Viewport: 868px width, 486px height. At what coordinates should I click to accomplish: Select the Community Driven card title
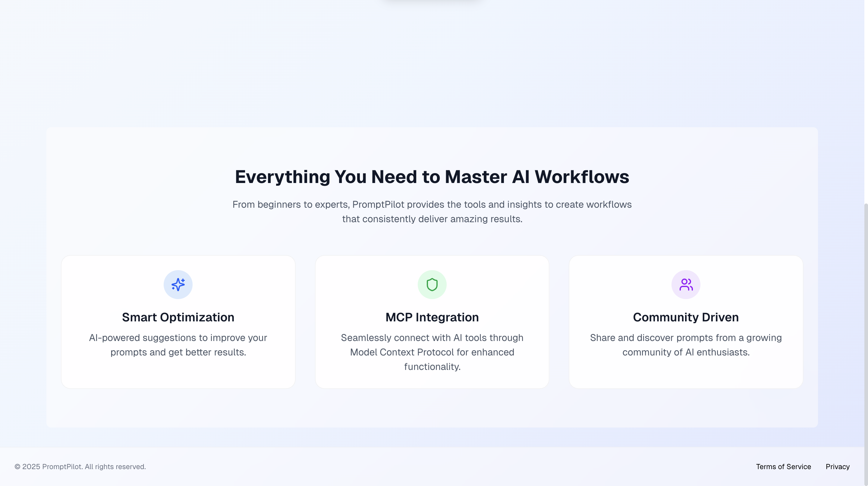click(686, 317)
